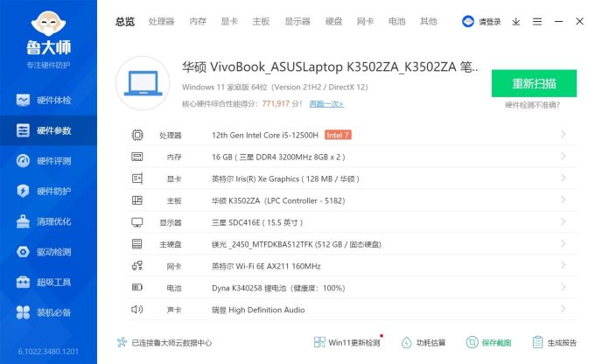Click Dyna K340258 battery text
The height and width of the screenshot is (364, 595).
278,288
